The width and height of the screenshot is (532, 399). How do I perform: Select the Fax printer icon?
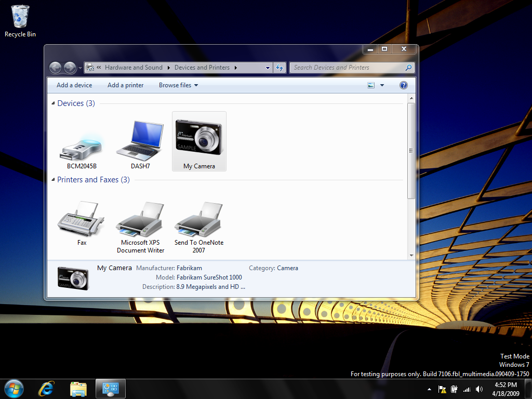[82, 221]
